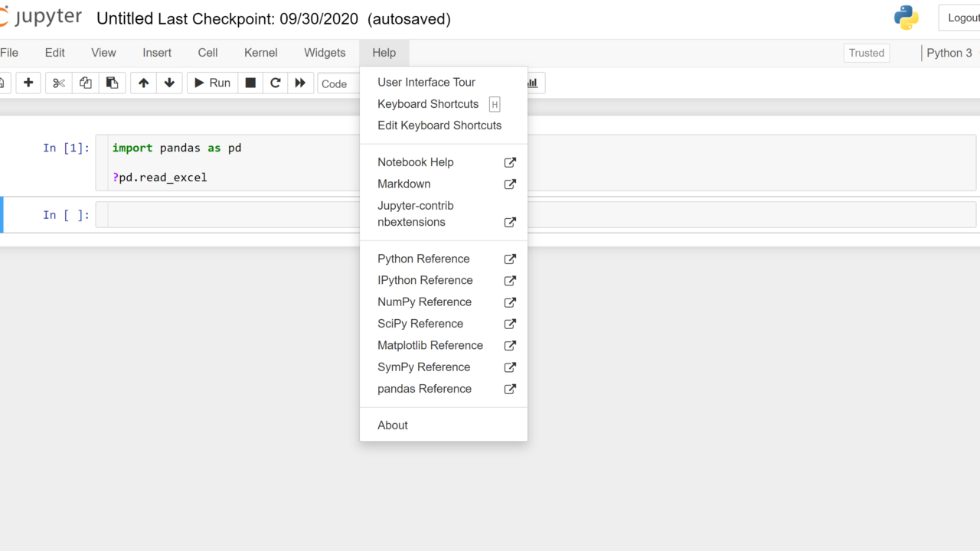Click the empty In [ ]: prompt
980x551 pixels.
pos(66,215)
